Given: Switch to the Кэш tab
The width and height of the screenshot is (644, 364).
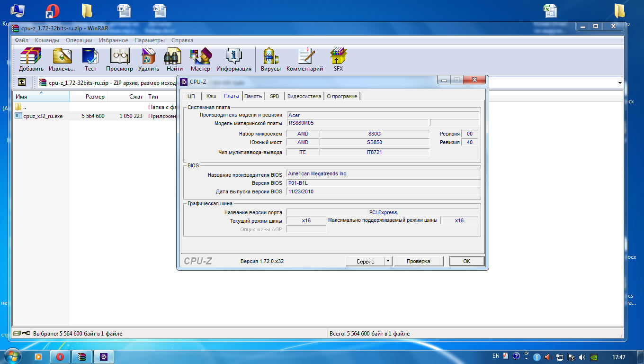Looking at the screenshot, I should (x=211, y=96).
